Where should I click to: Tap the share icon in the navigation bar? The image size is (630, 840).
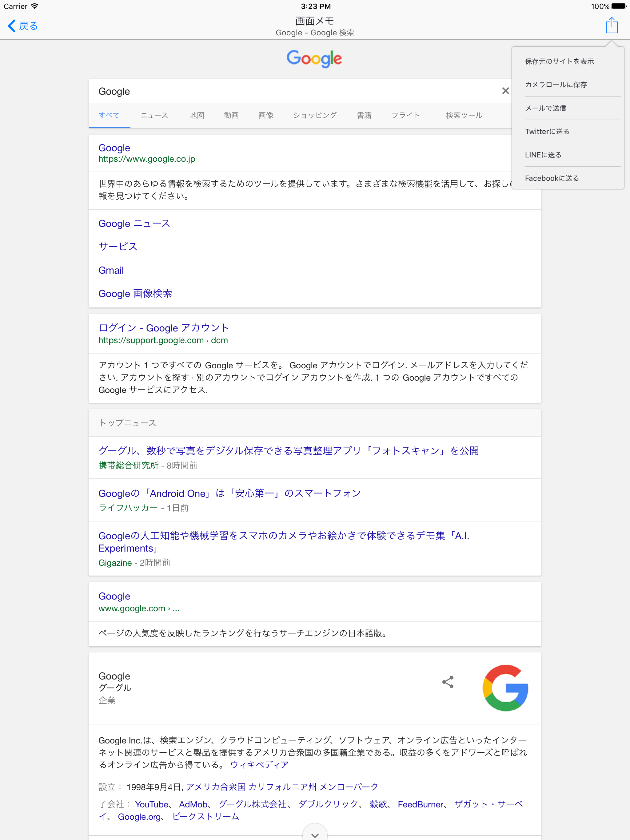[x=611, y=25]
